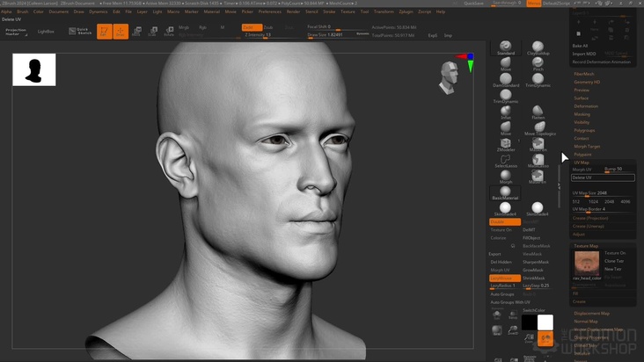Open the Stroke menu
The width and height of the screenshot is (644, 362).
coord(329,11)
